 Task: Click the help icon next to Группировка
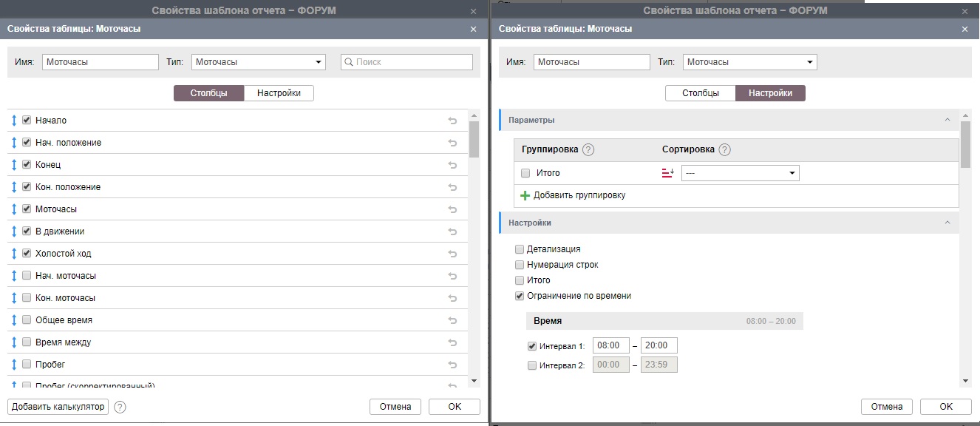(588, 150)
